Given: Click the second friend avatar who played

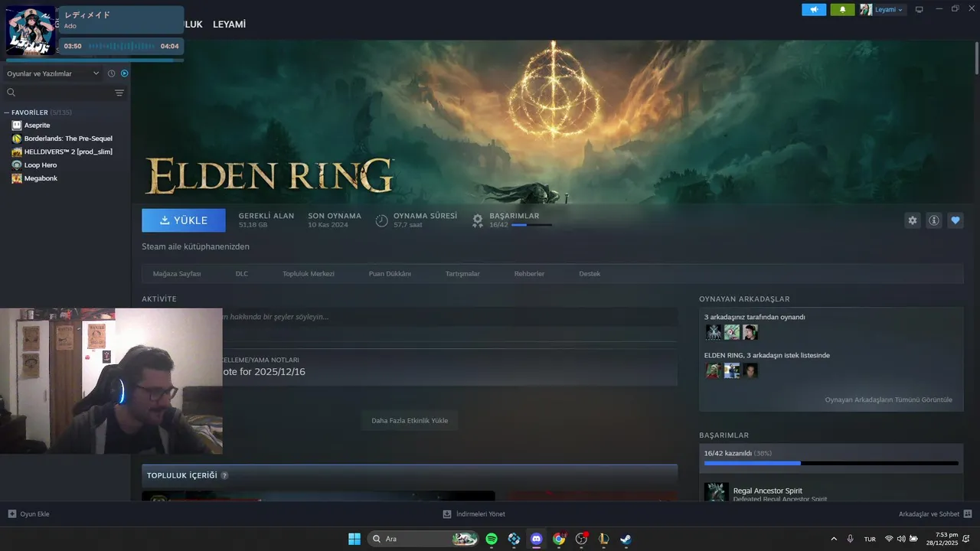Looking at the screenshot, I should (732, 332).
